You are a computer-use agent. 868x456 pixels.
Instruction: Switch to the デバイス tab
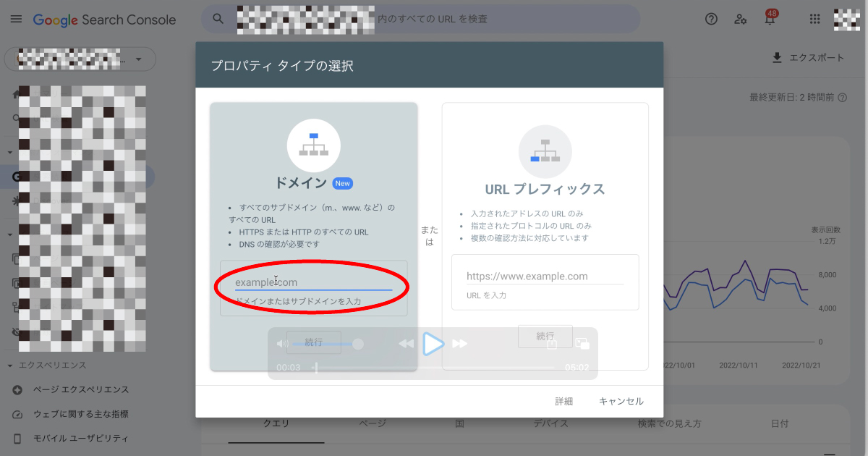(x=551, y=424)
